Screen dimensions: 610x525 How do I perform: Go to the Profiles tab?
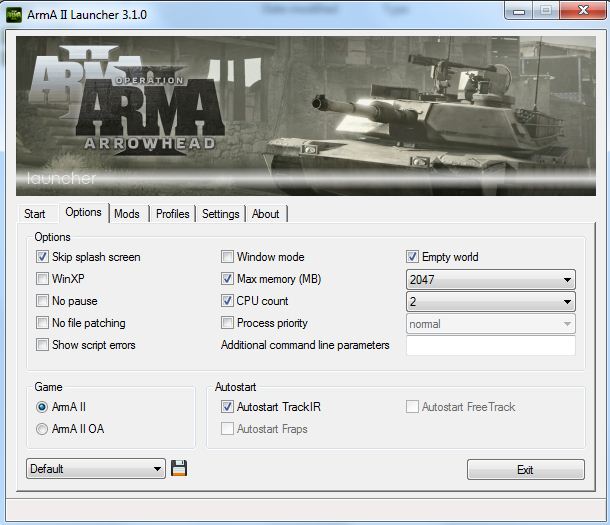click(173, 214)
